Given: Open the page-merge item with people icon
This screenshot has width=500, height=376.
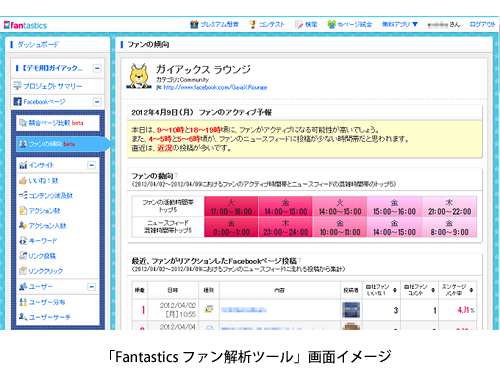Looking at the screenshot, I should coord(349,24).
